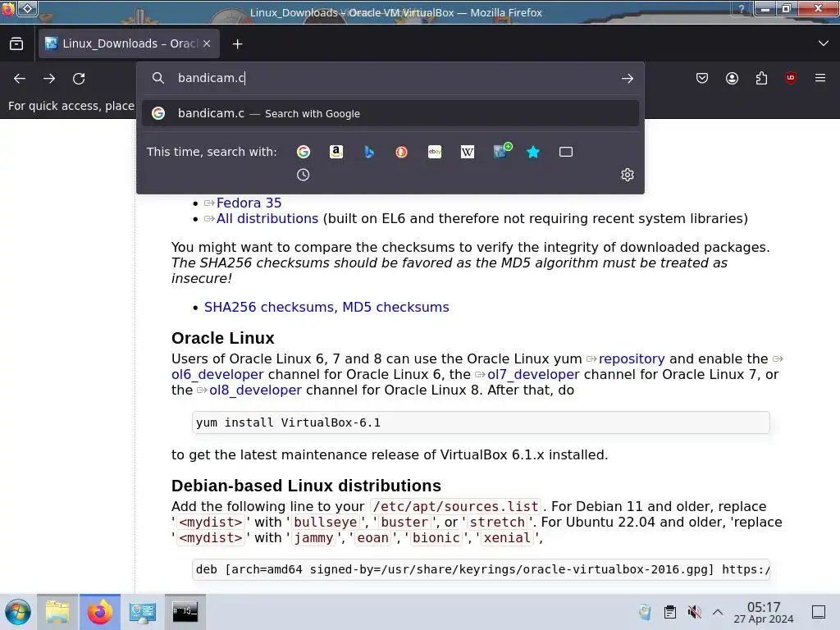Click the /etc/apt/sources.list code text

coord(455,506)
